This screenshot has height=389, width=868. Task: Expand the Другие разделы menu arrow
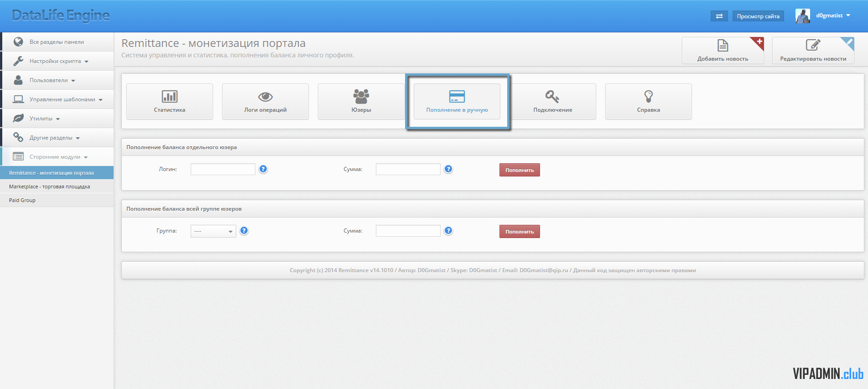78,138
